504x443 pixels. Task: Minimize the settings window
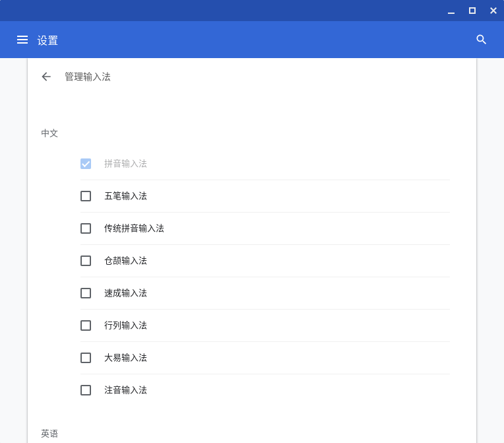451,11
